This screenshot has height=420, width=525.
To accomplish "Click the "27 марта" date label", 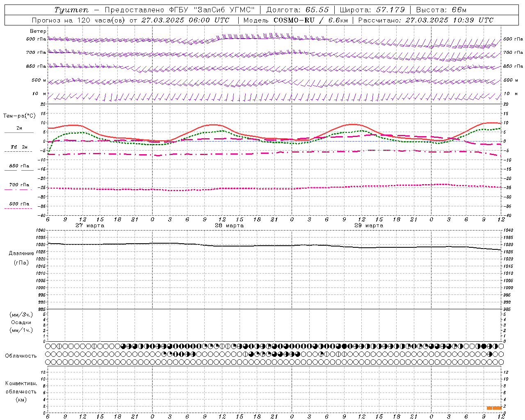I will 90,226.
